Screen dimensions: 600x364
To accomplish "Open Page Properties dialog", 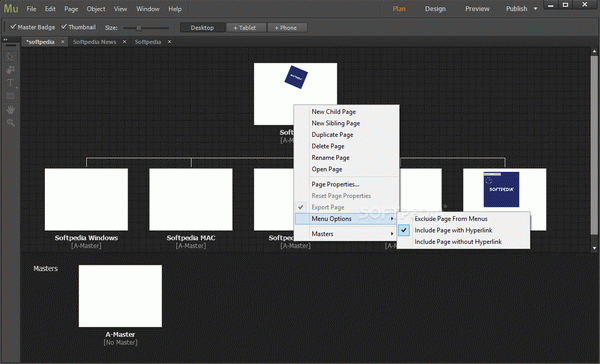I will tap(346, 184).
